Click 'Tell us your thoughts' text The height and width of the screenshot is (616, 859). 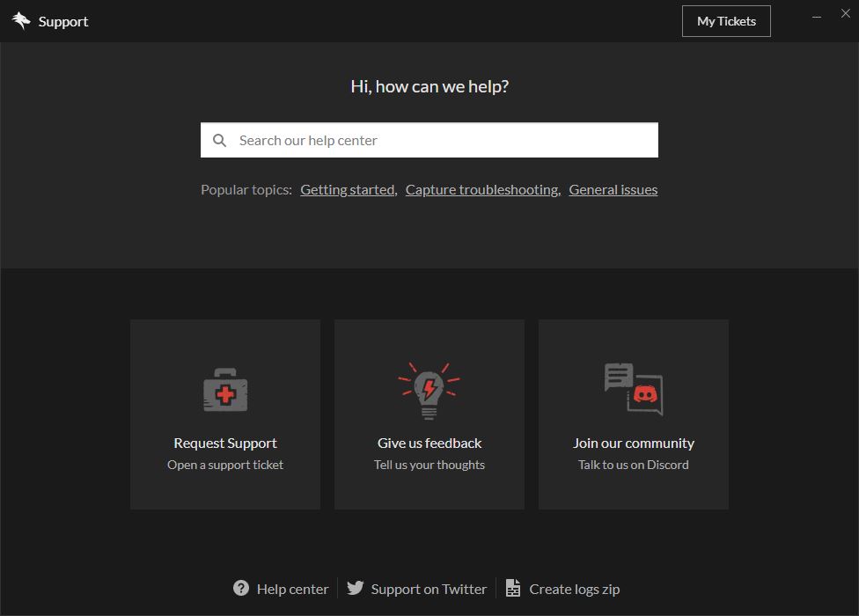point(429,465)
